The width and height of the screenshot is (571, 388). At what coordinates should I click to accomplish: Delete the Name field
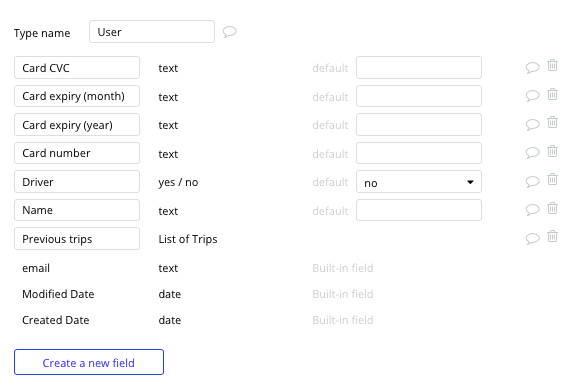tap(552, 208)
